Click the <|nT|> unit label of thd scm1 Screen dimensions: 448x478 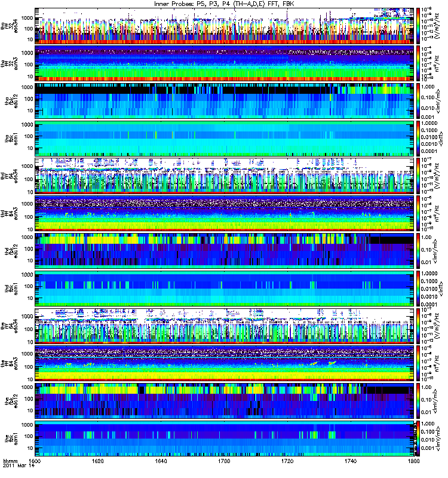point(440,289)
